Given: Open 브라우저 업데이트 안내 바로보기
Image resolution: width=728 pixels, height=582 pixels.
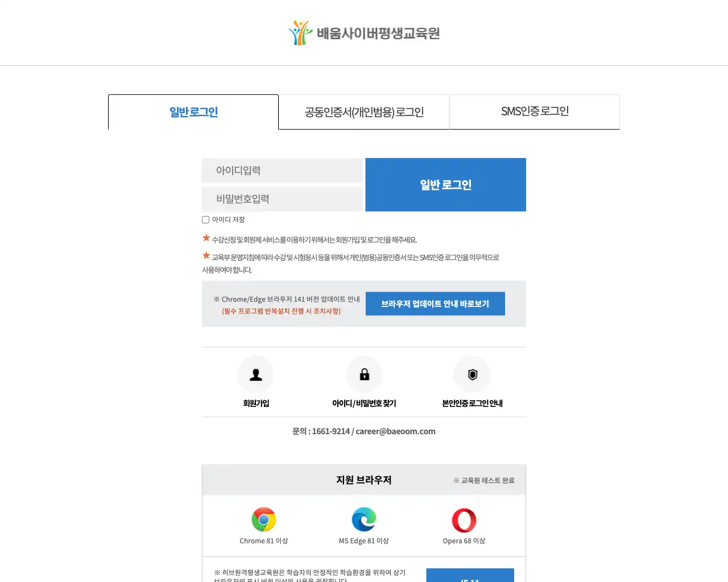Looking at the screenshot, I should pyautogui.click(x=435, y=304).
